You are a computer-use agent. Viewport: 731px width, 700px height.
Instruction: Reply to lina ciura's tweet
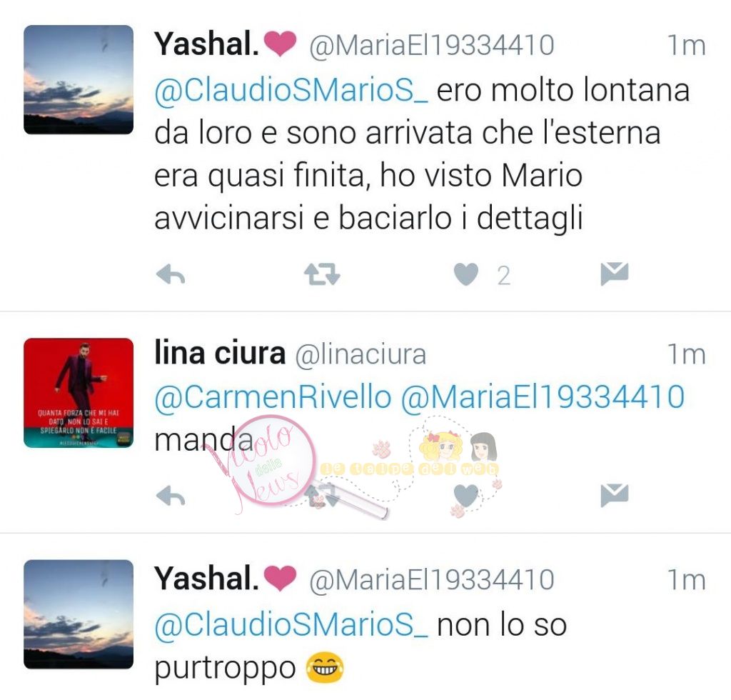[x=171, y=496]
